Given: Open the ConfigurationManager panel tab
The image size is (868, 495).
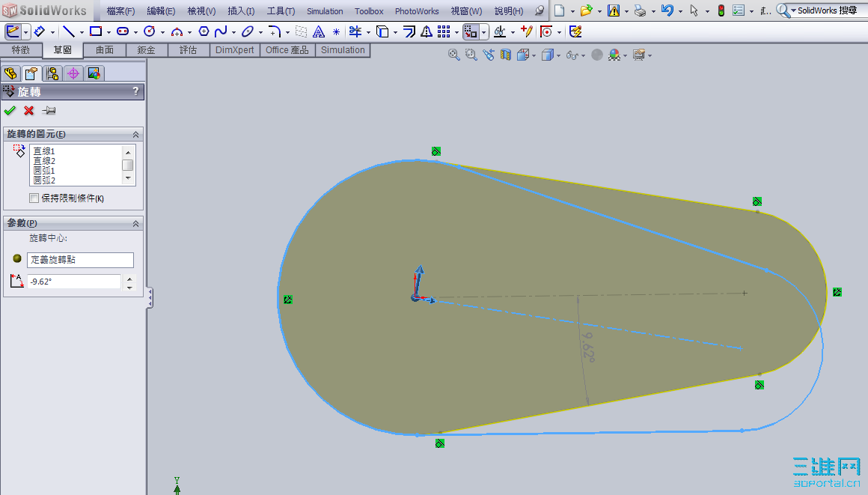Looking at the screenshot, I should [x=52, y=73].
